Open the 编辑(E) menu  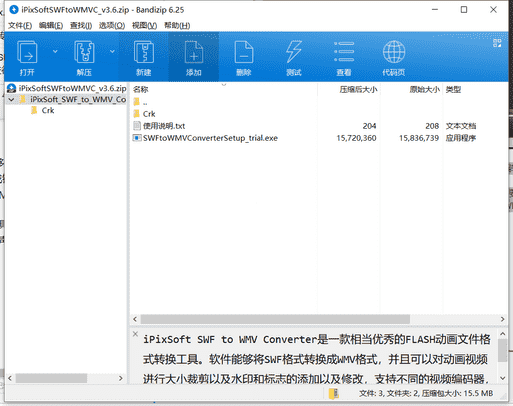51,25
